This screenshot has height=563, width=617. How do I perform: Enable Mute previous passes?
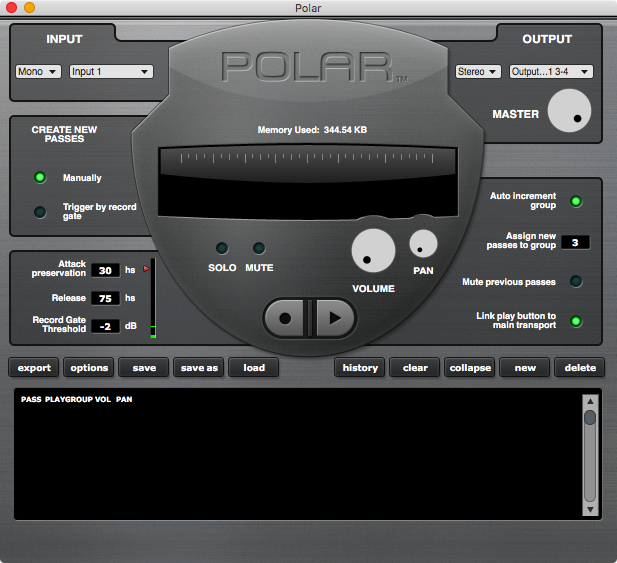click(x=576, y=281)
